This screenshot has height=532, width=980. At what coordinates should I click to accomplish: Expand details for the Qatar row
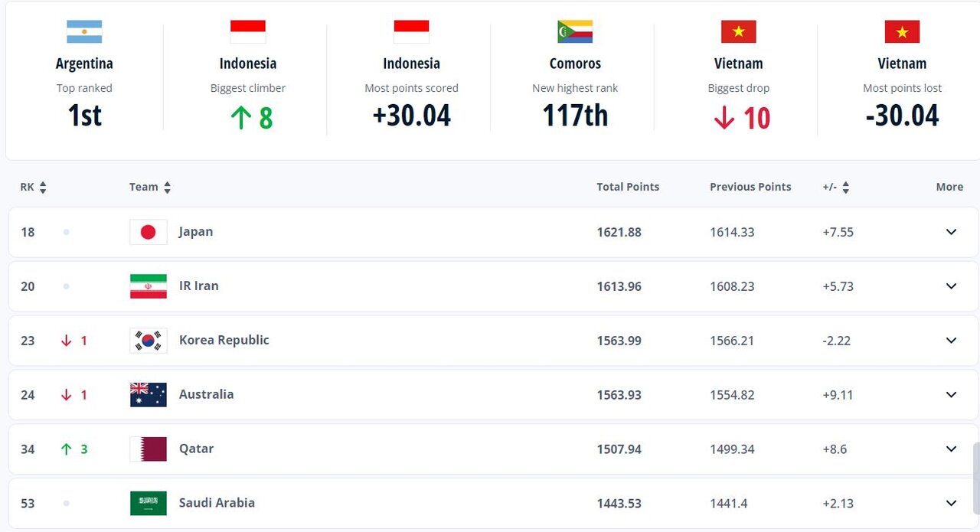point(951,449)
